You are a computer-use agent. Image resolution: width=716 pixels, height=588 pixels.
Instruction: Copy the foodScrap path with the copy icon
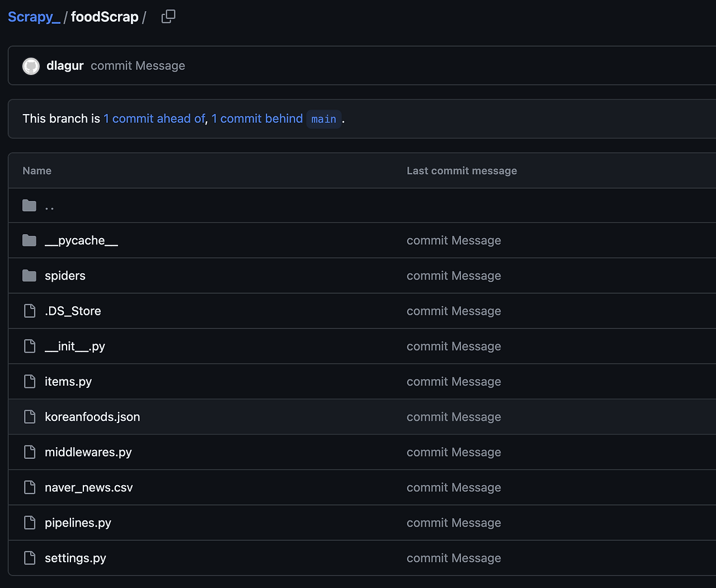pos(168,17)
